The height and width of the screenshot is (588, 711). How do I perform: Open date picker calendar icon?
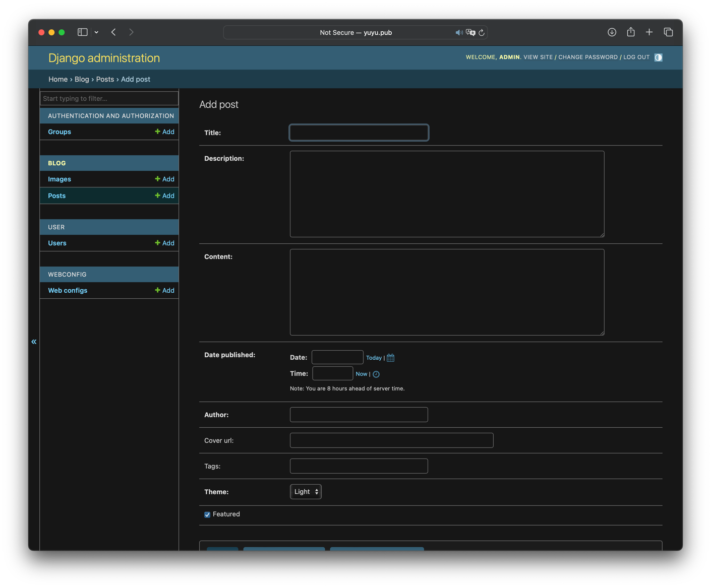(x=391, y=358)
